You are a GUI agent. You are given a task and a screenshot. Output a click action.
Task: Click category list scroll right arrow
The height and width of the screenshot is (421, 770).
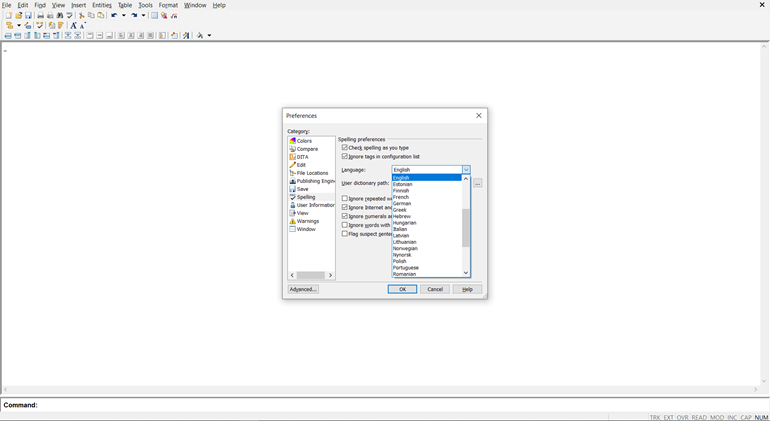(x=330, y=275)
